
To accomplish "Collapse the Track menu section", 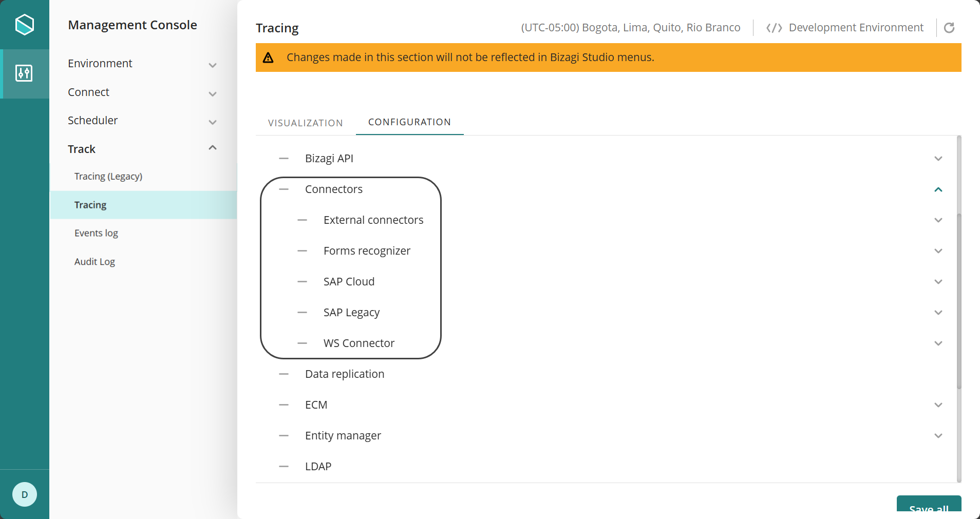I will pos(213,148).
